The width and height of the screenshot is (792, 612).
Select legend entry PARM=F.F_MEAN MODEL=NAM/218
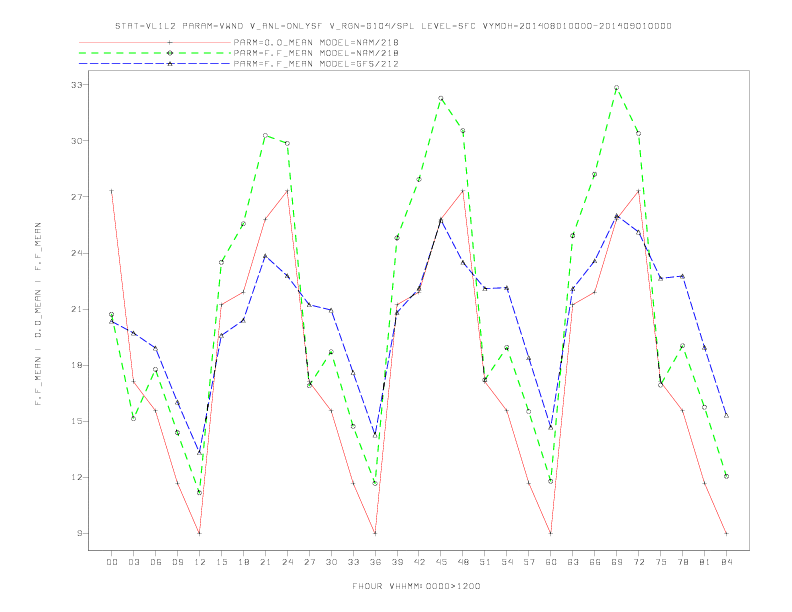coord(316,53)
